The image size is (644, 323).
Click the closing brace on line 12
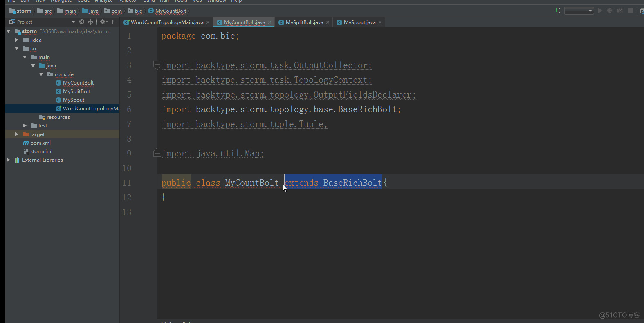[164, 197]
